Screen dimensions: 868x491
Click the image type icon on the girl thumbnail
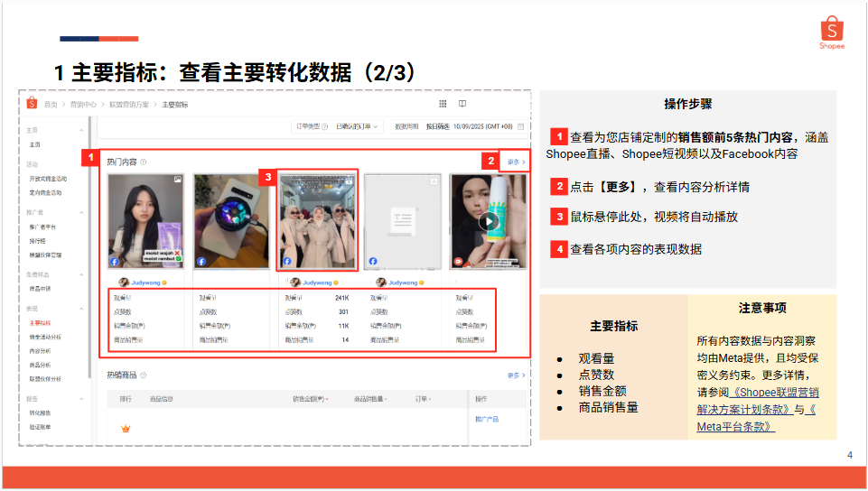tap(177, 180)
